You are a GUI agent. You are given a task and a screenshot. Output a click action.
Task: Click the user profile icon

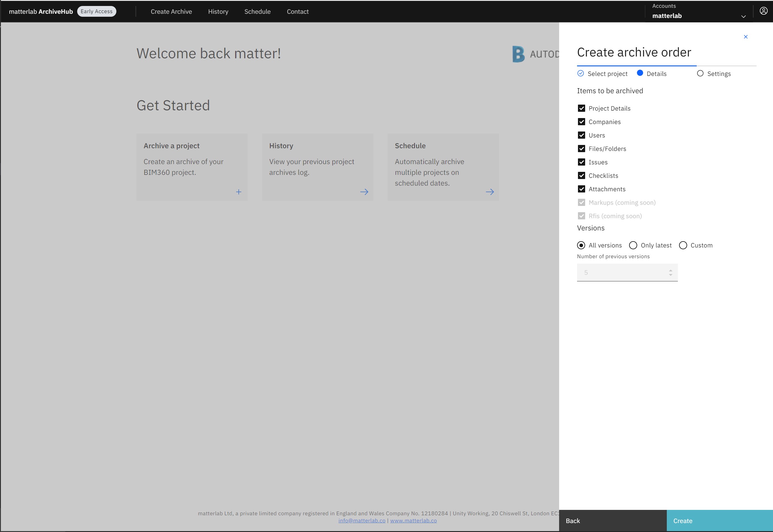[x=763, y=11]
